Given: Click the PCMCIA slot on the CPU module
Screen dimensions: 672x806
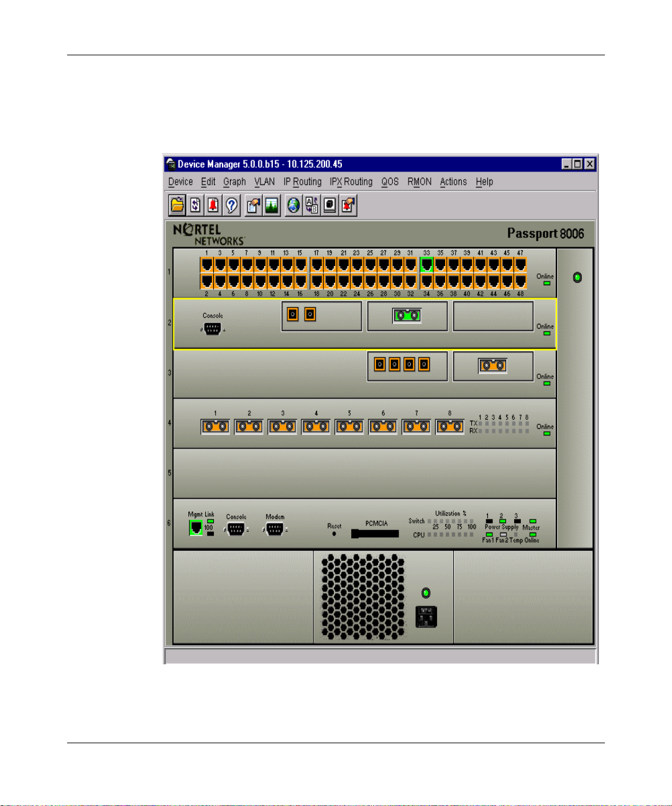Looking at the screenshot, I should (x=375, y=533).
